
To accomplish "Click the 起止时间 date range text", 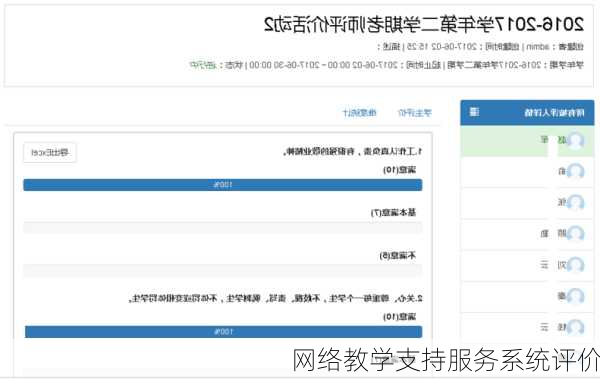I will pos(344,65).
